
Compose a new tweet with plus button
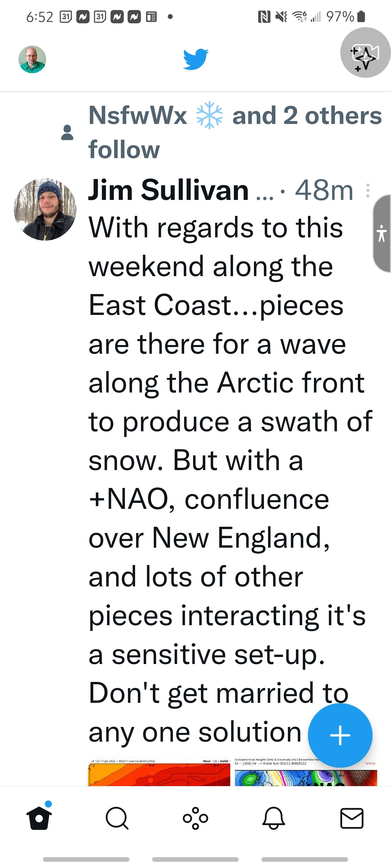pyautogui.click(x=340, y=735)
